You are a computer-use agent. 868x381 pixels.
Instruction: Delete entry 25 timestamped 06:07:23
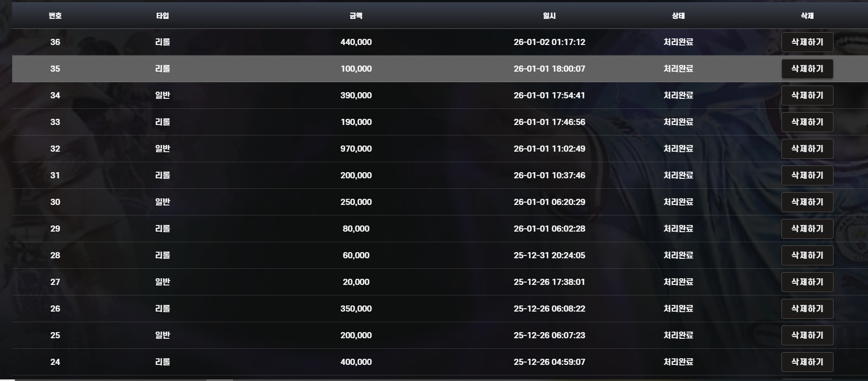pos(807,335)
